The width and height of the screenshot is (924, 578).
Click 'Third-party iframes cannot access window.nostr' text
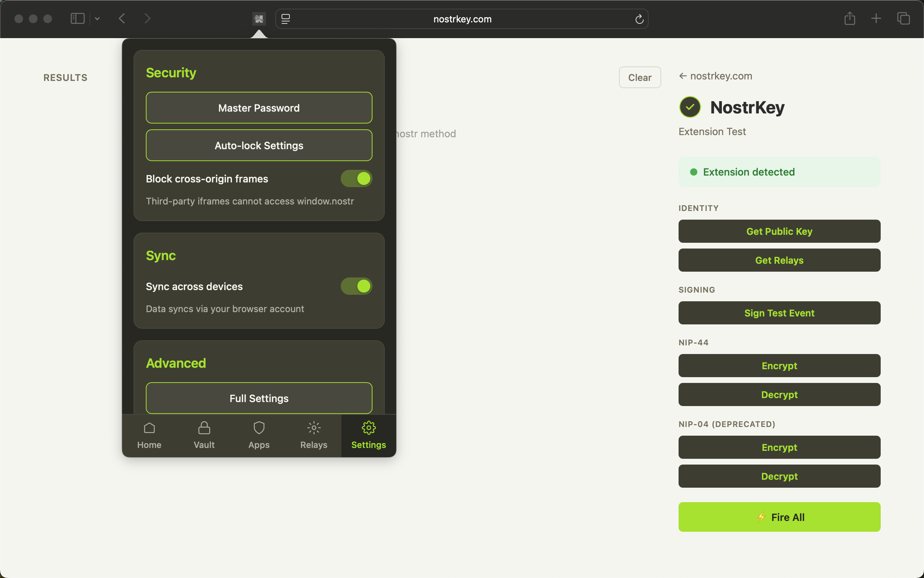[x=250, y=201]
